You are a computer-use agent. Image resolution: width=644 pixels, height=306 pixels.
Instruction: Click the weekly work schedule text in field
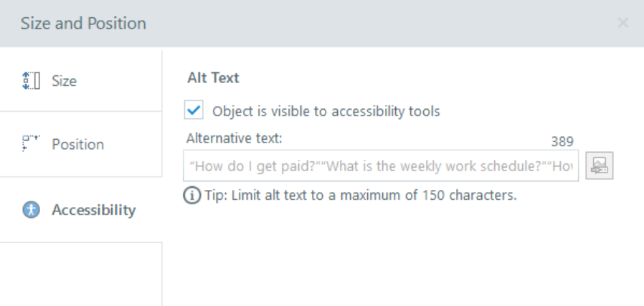coord(409,166)
